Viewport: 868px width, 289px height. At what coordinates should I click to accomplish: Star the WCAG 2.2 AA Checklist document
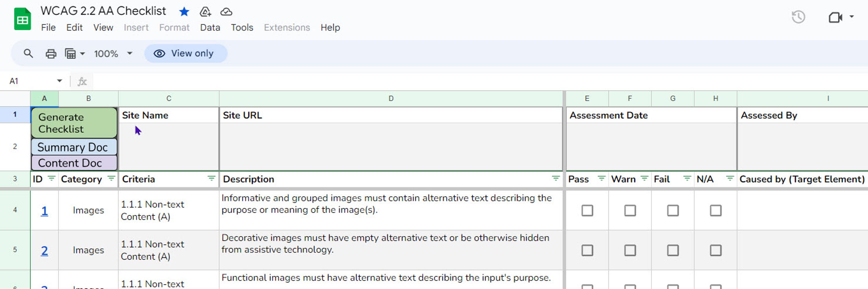point(184,12)
